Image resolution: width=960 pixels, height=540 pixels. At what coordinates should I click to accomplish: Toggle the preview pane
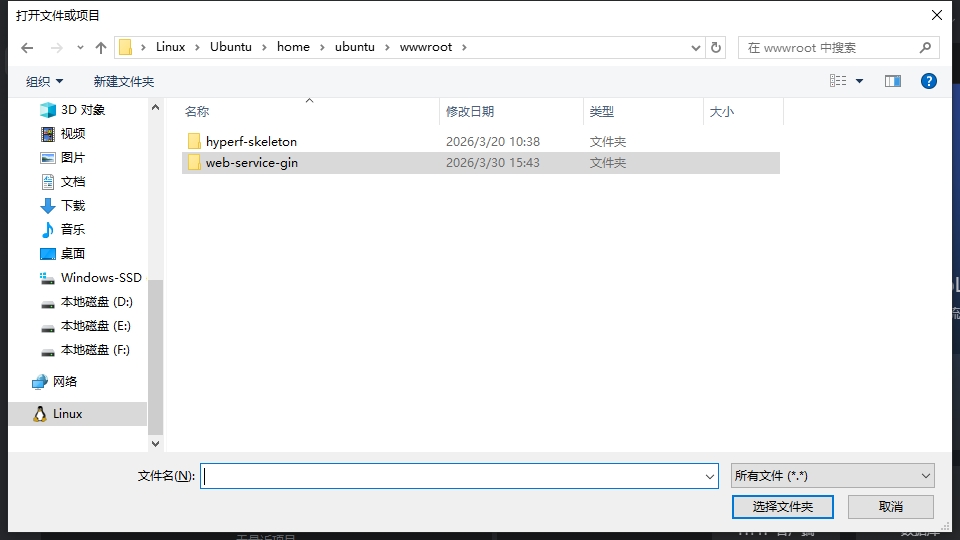tap(893, 81)
